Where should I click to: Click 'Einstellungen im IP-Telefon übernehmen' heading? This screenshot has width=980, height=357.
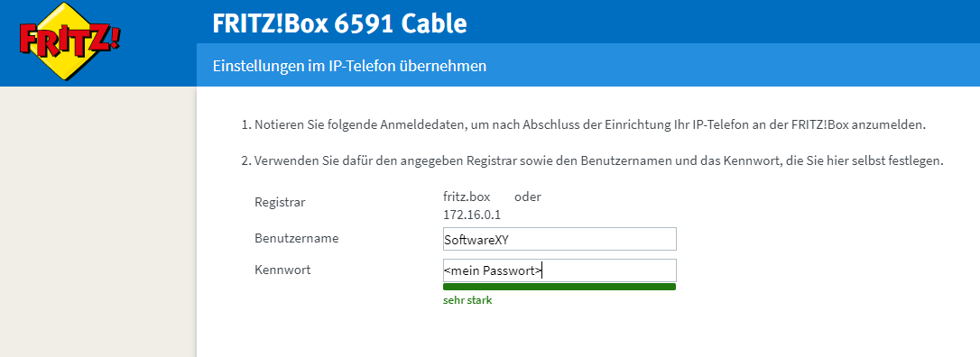(x=349, y=66)
